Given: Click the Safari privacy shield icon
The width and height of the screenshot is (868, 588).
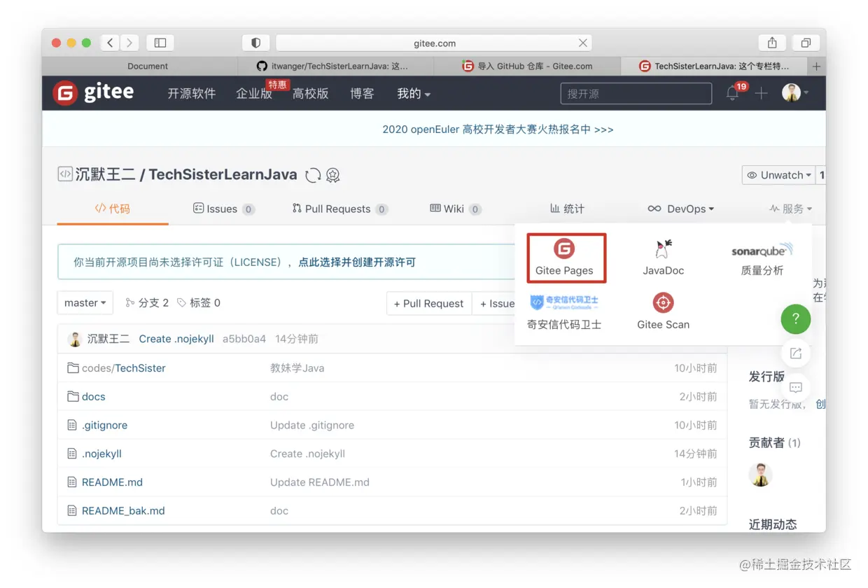Looking at the screenshot, I should [256, 43].
